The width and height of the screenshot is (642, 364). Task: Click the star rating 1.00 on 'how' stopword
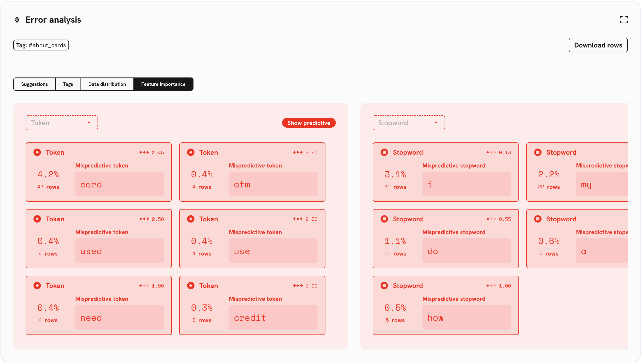pyautogui.click(x=499, y=286)
